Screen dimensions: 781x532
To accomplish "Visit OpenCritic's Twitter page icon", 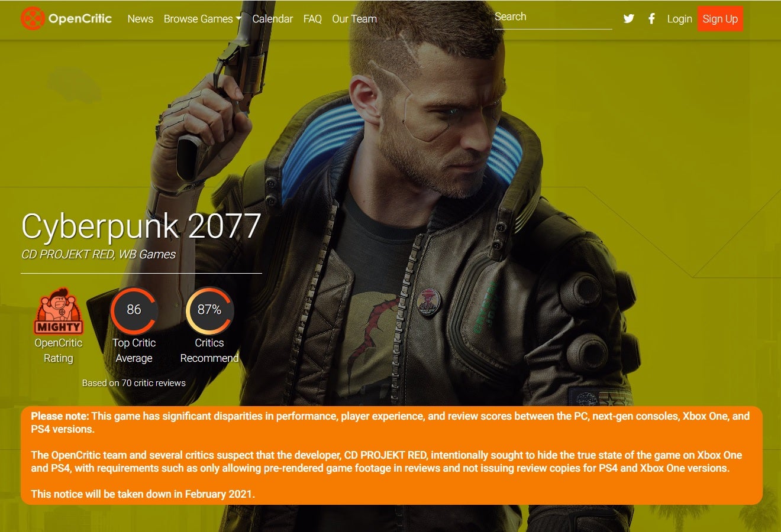I will (x=629, y=19).
